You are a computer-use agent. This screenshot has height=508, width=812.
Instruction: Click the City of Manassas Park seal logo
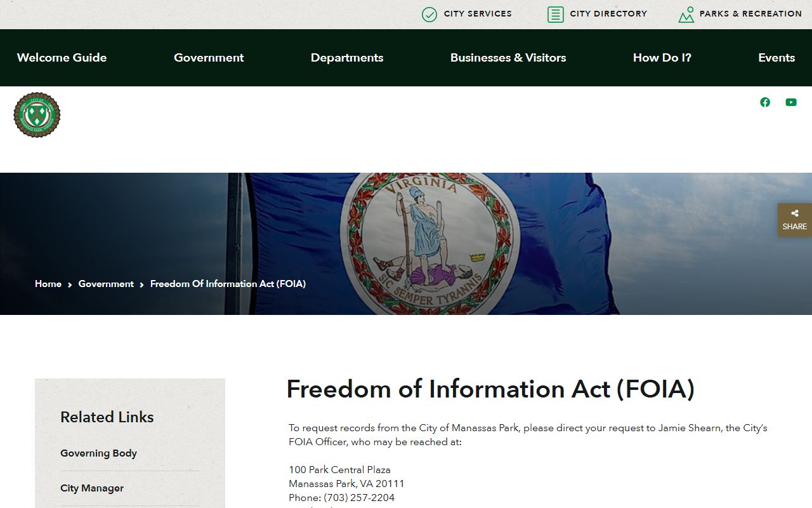37,115
